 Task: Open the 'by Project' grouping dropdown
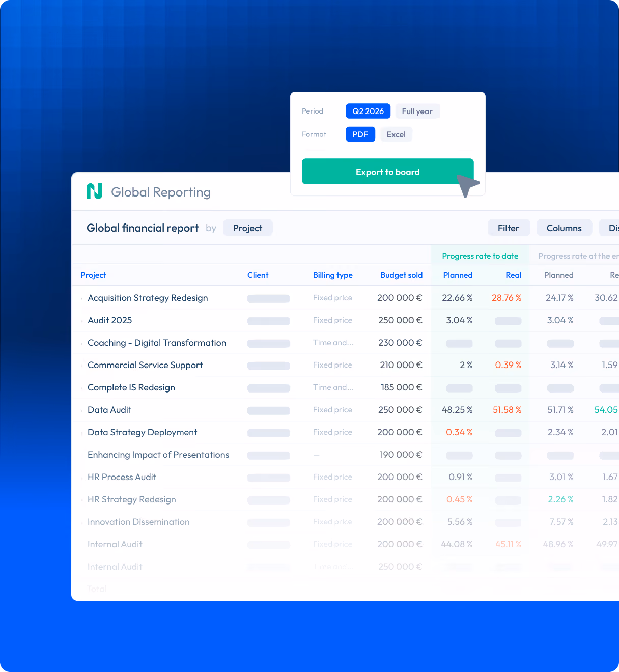(x=248, y=228)
